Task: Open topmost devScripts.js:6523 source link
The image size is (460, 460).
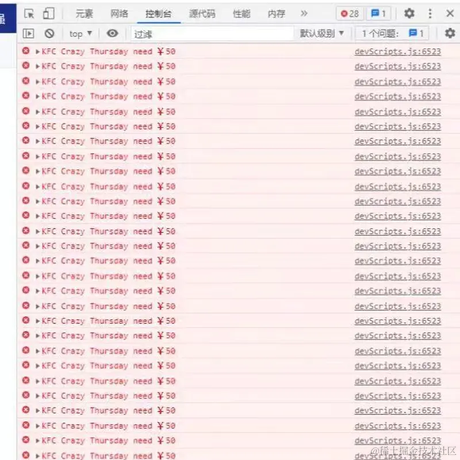Action: [x=398, y=51]
